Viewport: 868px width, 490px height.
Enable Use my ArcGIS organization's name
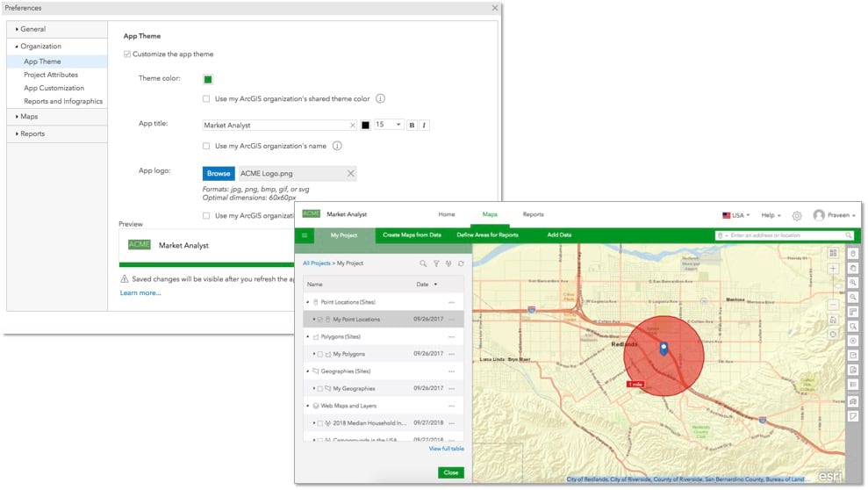click(206, 146)
